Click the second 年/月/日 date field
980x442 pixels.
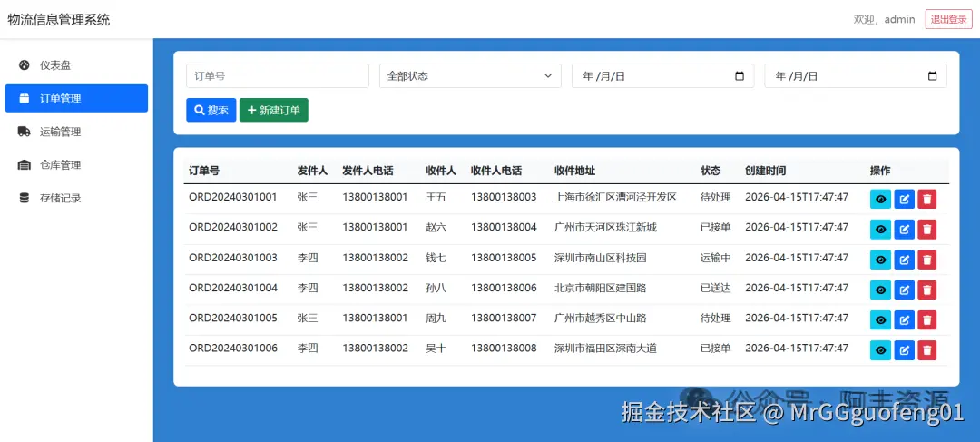tap(856, 76)
